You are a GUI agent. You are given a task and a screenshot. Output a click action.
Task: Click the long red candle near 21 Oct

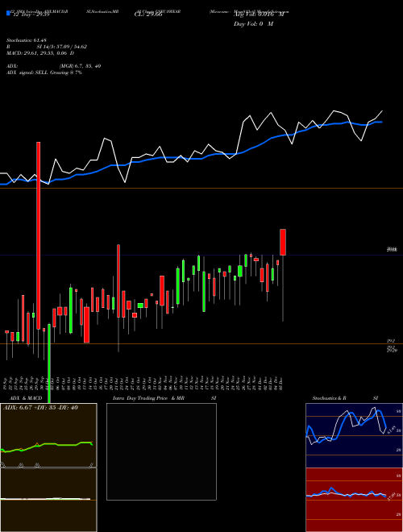pos(118,281)
